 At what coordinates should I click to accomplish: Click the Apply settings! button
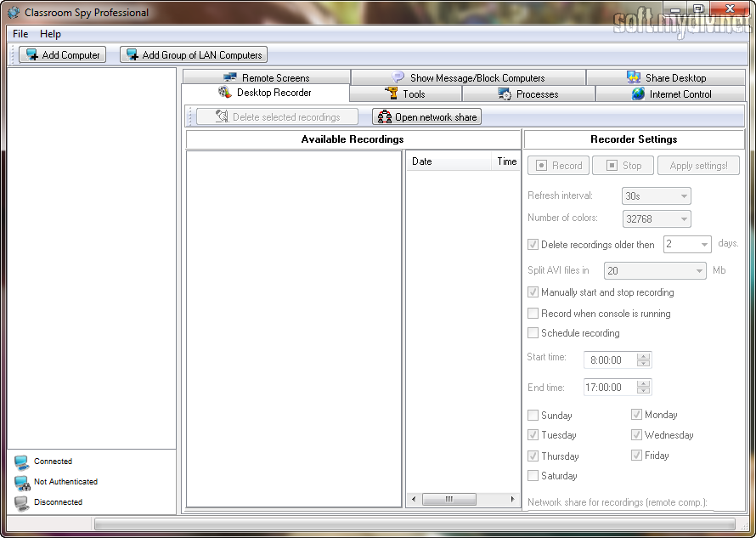pyautogui.click(x=698, y=166)
